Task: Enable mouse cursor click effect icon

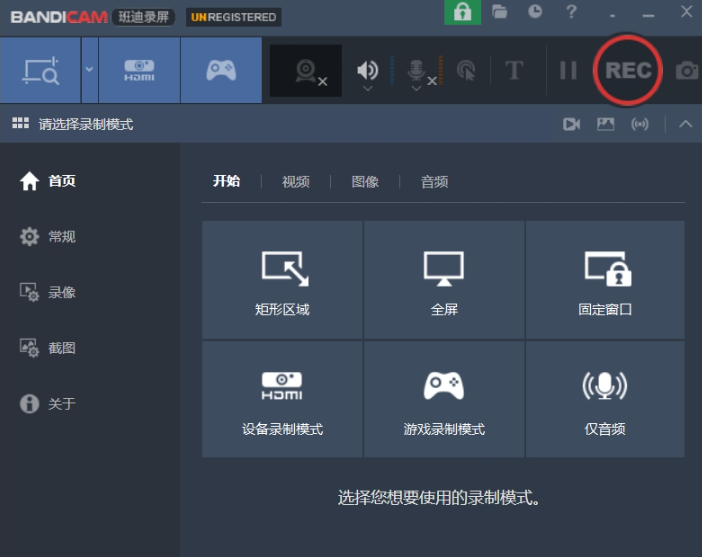Action: point(466,71)
